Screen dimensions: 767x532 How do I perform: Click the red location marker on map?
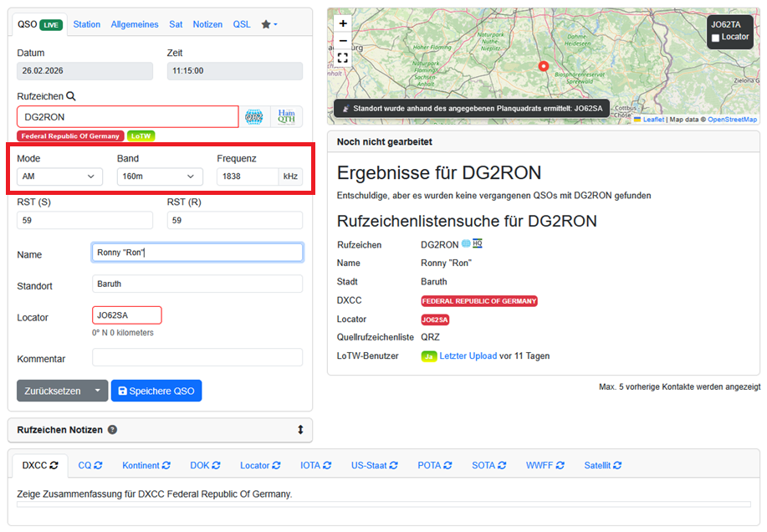pyautogui.click(x=543, y=66)
